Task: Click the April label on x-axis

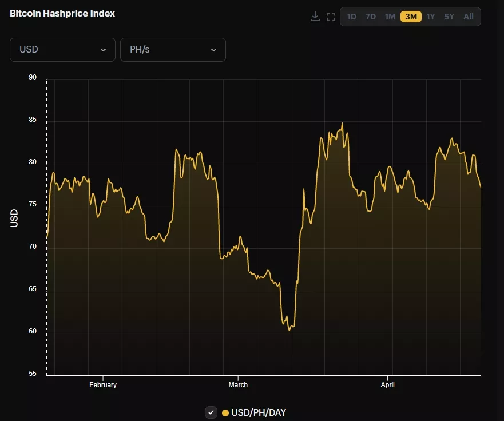Action: click(388, 385)
